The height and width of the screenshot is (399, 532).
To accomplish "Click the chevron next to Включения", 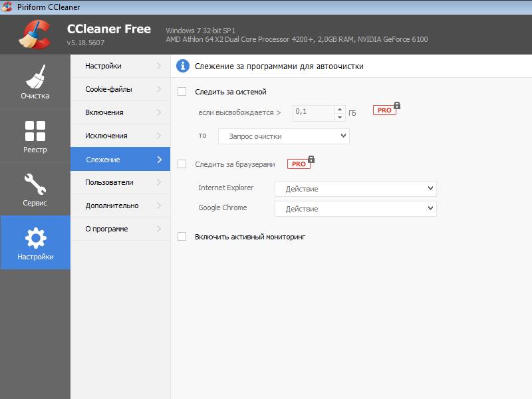I will coord(159,112).
